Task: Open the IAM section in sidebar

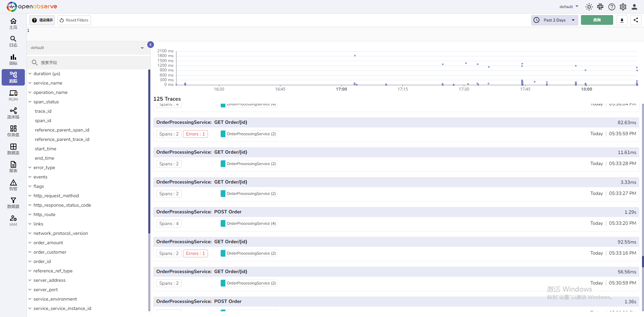Action: (x=13, y=221)
